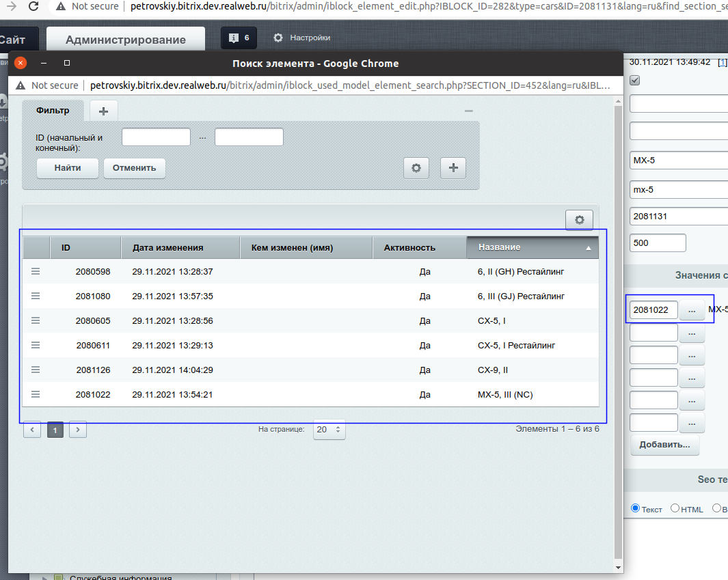Switch to Администрирование tab
This screenshot has width=728, height=580.
click(x=125, y=40)
